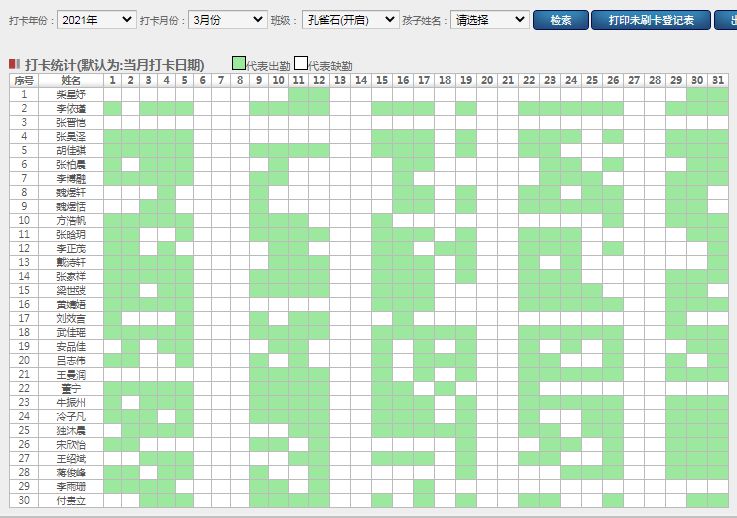The width and height of the screenshot is (737, 518).
Task: Click the green 代表出勤 legend swatch
Action: click(x=239, y=63)
